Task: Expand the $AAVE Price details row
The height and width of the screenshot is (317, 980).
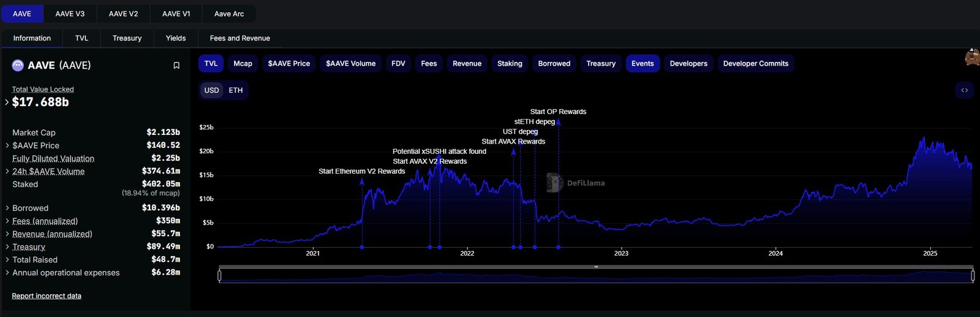Action: [x=7, y=145]
